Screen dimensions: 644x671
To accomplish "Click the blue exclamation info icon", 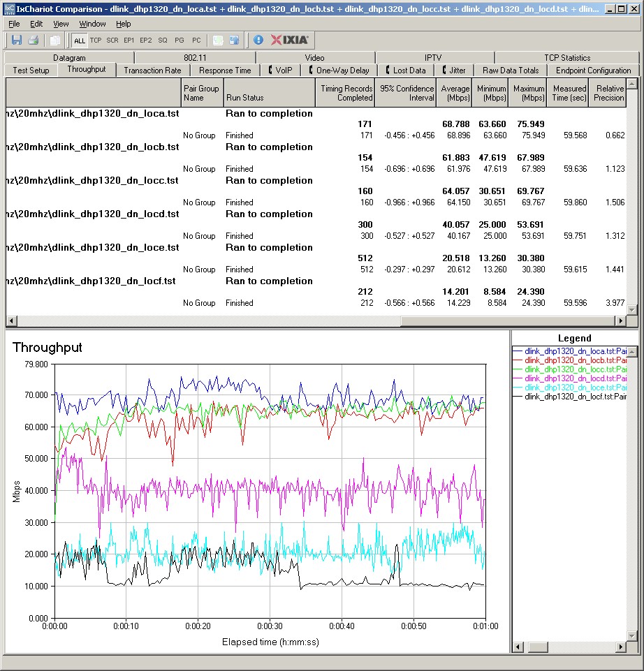I will click(258, 40).
